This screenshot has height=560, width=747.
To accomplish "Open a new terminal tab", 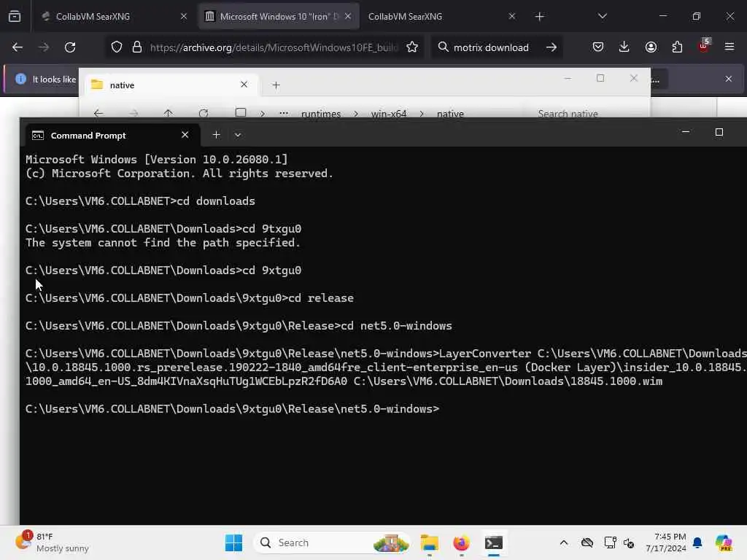I will [216, 135].
